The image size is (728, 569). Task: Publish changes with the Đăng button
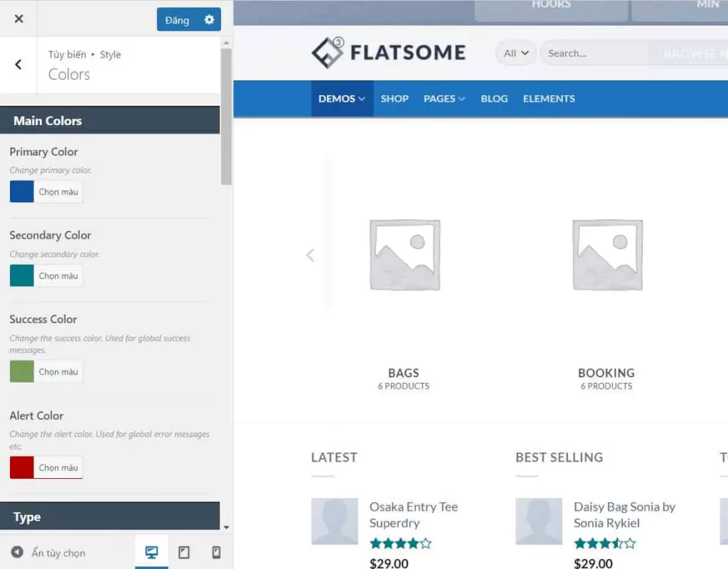(176, 20)
